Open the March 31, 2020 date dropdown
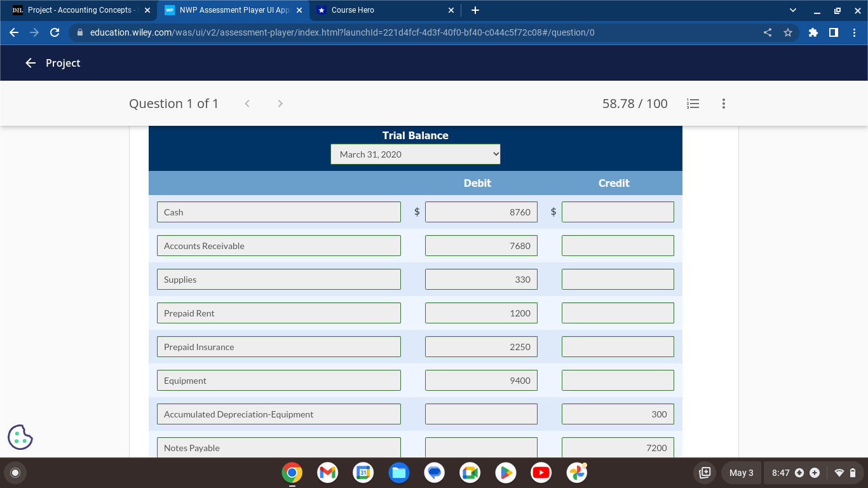This screenshot has height=488, width=868. coord(415,154)
